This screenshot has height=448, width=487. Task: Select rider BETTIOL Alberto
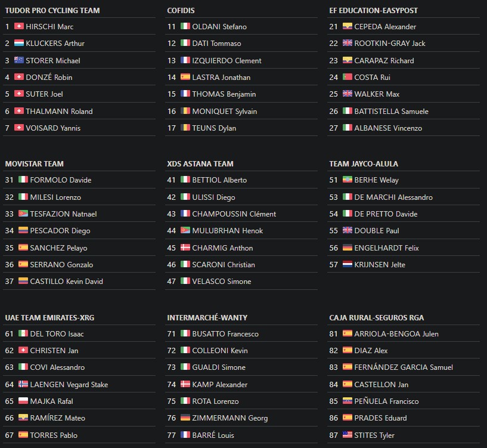tap(219, 180)
